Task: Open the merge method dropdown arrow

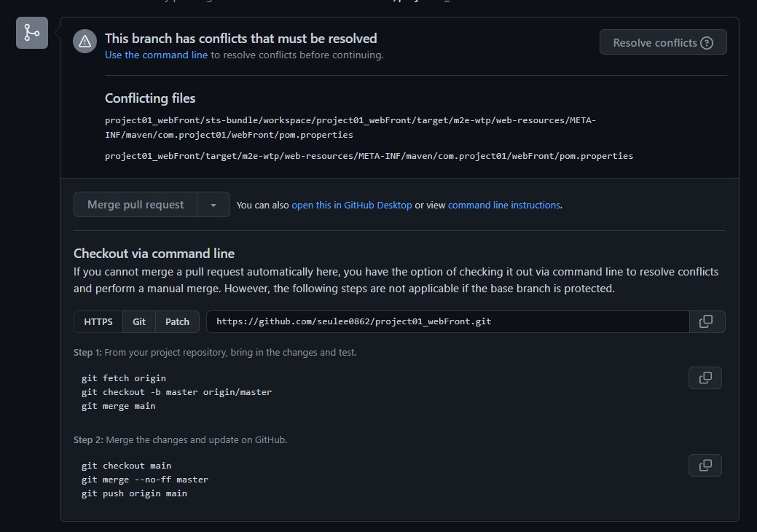Action: [x=213, y=205]
